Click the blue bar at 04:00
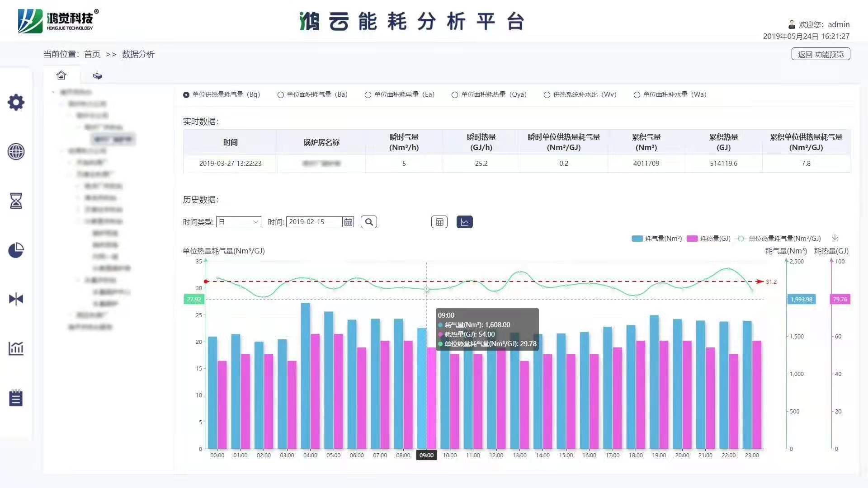This screenshot has width=868, height=488. point(306,376)
